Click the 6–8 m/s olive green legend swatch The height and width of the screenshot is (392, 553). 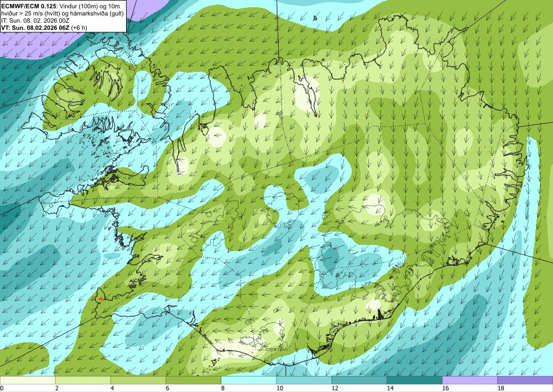tap(193, 380)
